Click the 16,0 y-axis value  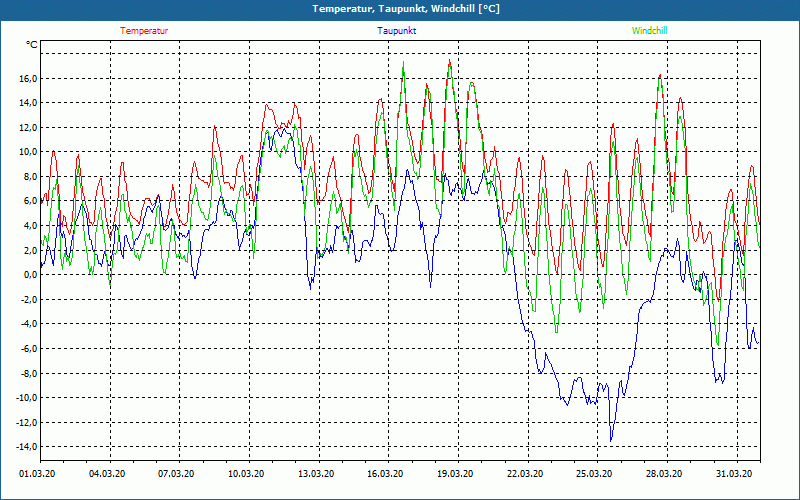[x=28, y=79]
